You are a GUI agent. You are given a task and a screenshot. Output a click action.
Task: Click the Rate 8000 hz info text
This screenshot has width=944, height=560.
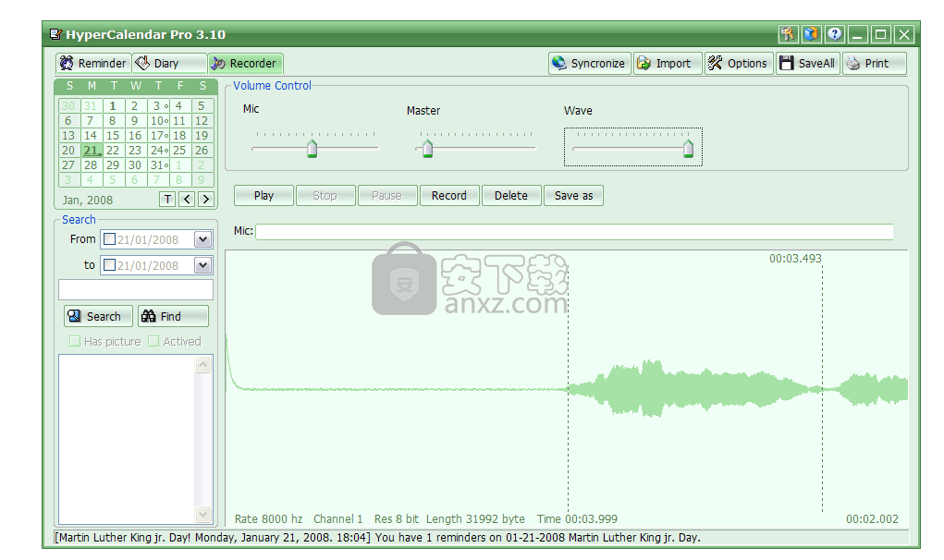tap(268, 519)
